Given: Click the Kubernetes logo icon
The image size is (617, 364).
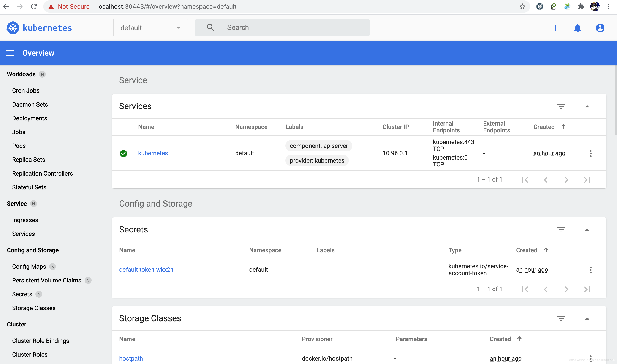Looking at the screenshot, I should pyautogui.click(x=13, y=28).
